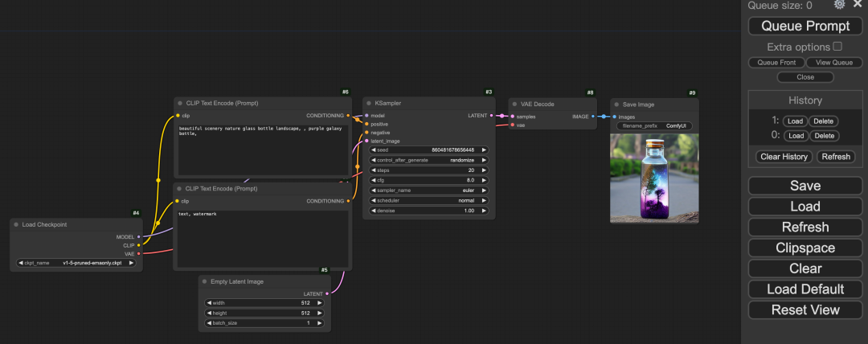This screenshot has height=344, width=868.
Task: Decrease seed with left arrow
Action: (x=374, y=150)
